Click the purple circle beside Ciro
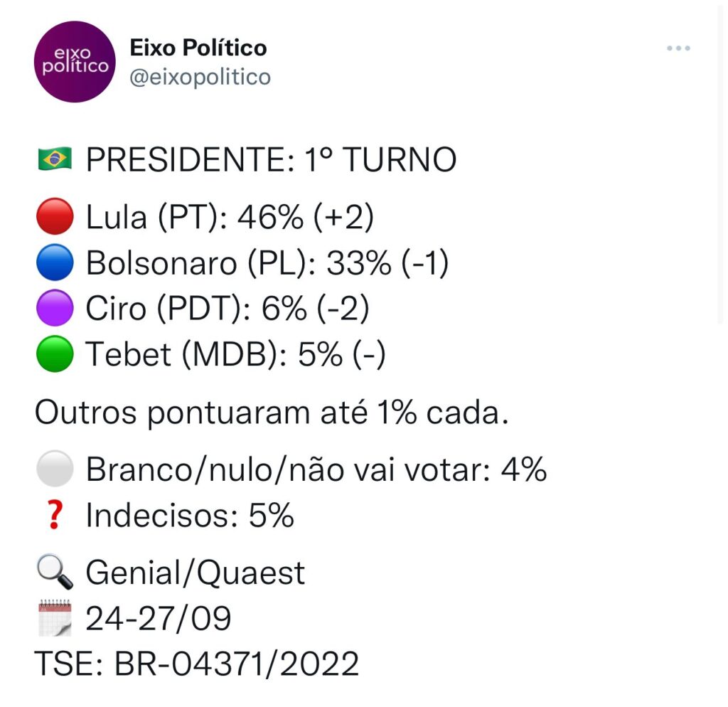The height and width of the screenshot is (707, 728). [54, 309]
